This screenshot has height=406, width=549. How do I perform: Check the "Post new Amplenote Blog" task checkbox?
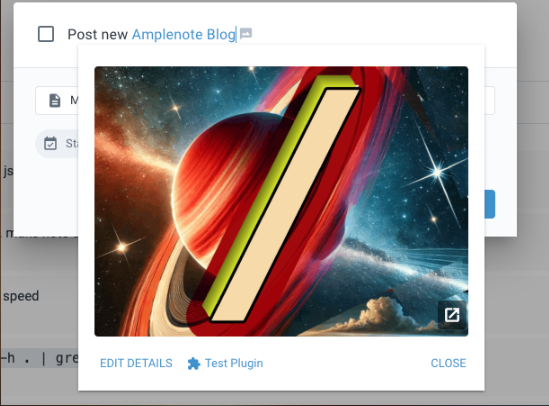[46, 34]
